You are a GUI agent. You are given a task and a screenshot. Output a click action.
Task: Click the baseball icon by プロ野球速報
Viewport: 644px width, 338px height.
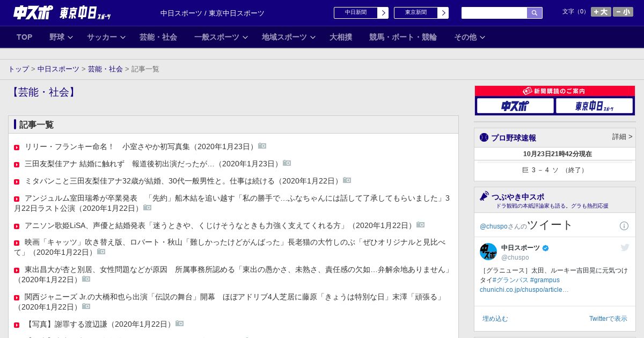click(484, 138)
